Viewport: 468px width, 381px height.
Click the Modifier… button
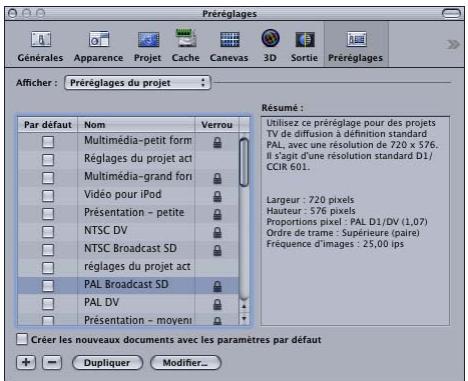point(186,363)
